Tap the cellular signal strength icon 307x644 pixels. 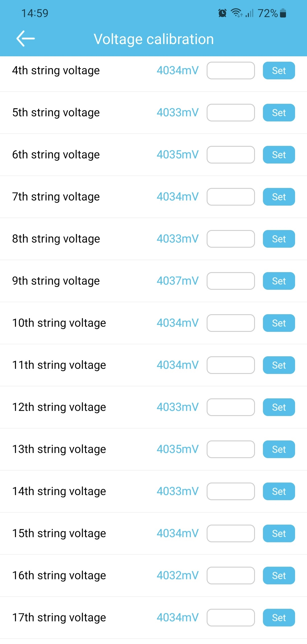point(249,13)
